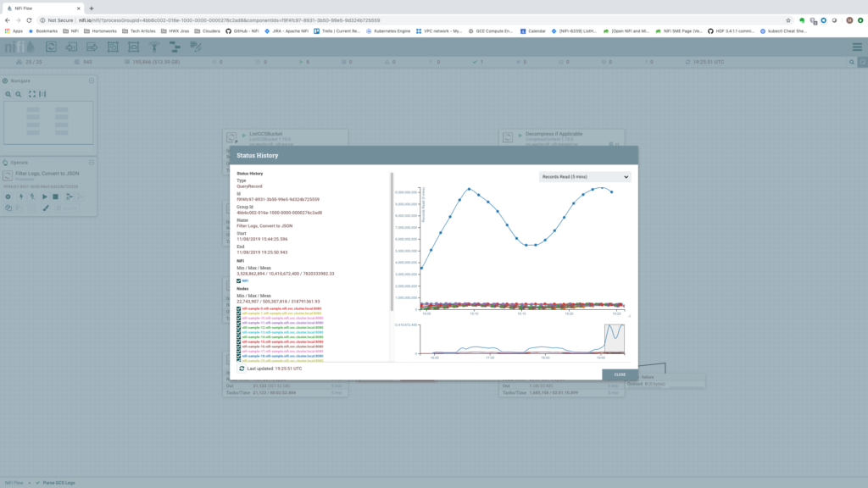Toggle the nifi-sample-0 node checkbox
This screenshot has height=488, width=868.
click(x=239, y=309)
